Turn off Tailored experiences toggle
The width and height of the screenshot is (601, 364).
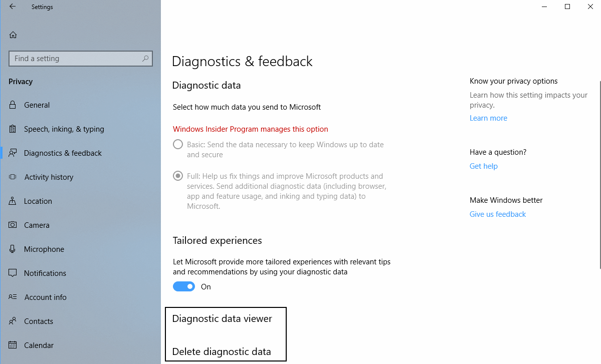184,286
